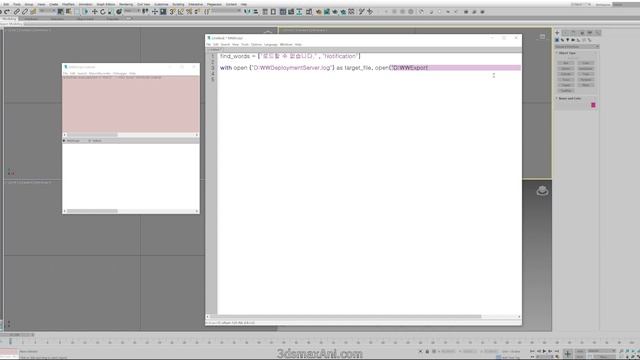This screenshot has height=360, width=640.
Task: Switch to Modify command panel tab
Action: pos(565,33)
